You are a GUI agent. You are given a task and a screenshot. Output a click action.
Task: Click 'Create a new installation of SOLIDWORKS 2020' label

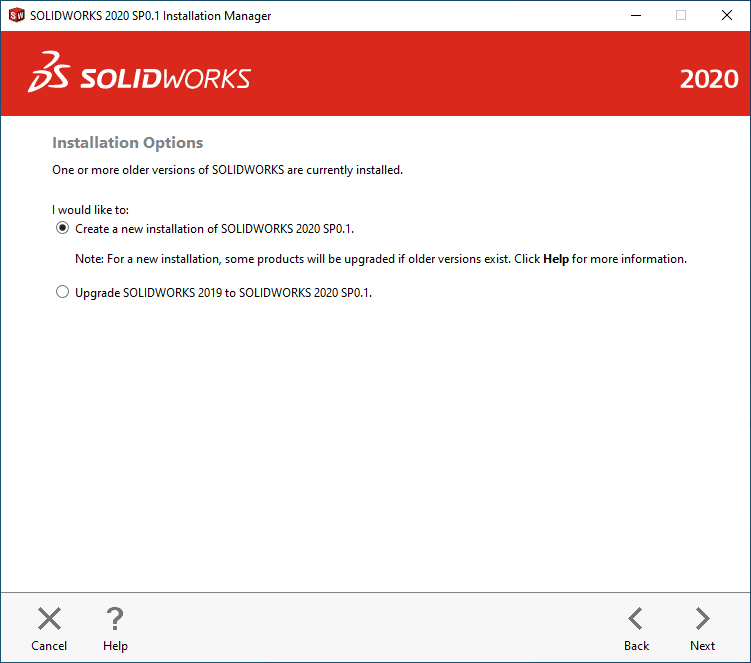pos(214,229)
